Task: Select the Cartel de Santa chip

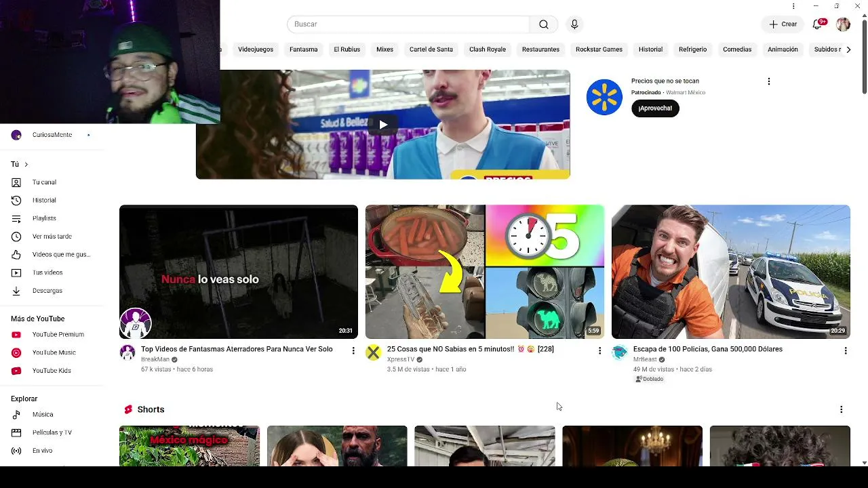Action: click(431, 49)
